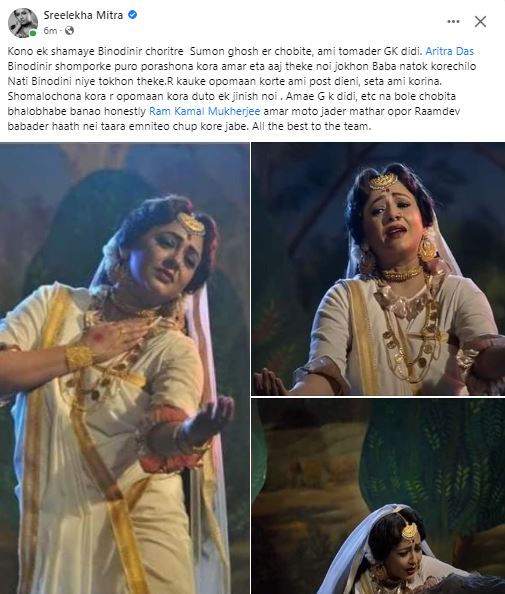The width and height of the screenshot is (505, 594).
Task: Open Sreelekha Mitra's profile name link
Action: pos(83,15)
